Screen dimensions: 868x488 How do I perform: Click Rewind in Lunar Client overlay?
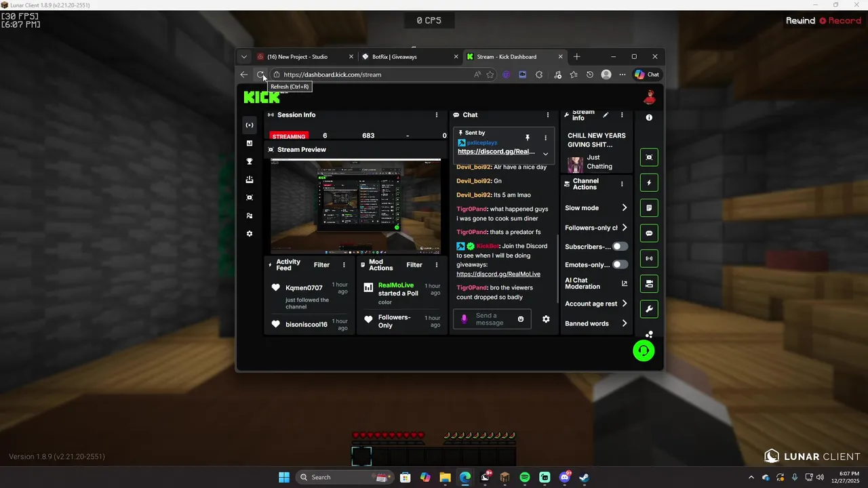pos(800,21)
